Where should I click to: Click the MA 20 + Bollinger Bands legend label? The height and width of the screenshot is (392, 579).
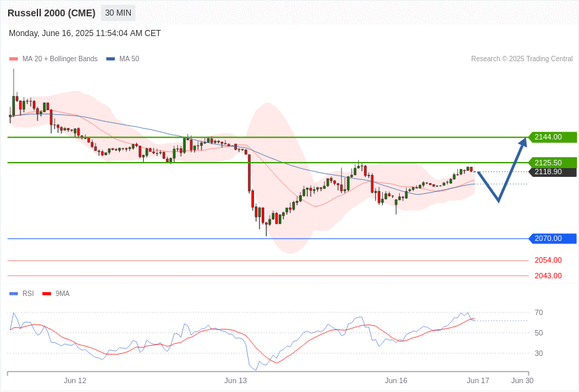[60, 59]
